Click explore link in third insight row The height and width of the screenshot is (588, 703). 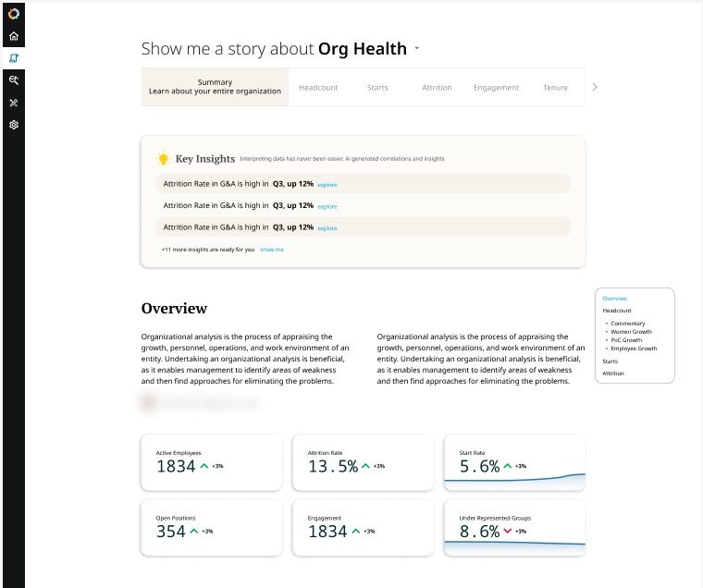pyautogui.click(x=327, y=228)
